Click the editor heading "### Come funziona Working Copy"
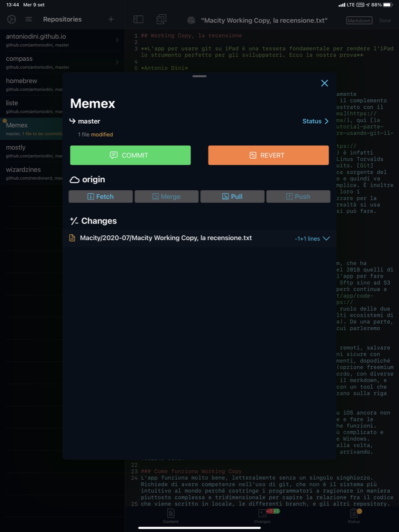This screenshot has width=399, height=532. [192, 471]
